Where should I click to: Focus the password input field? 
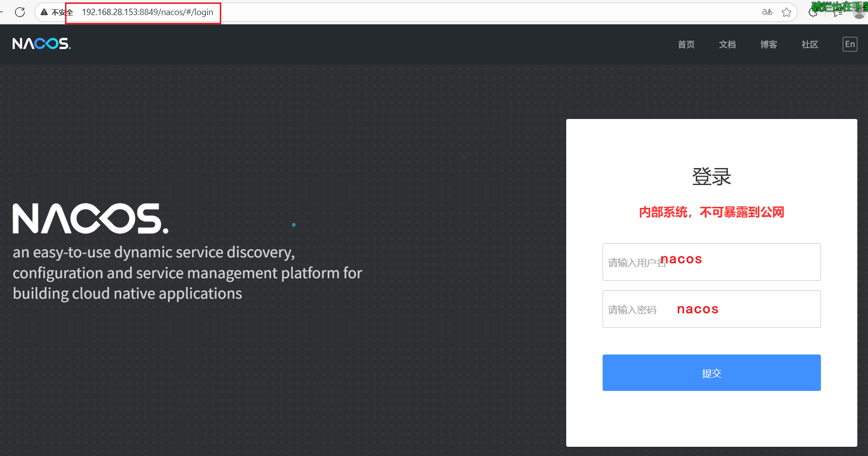[x=711, y=309]
